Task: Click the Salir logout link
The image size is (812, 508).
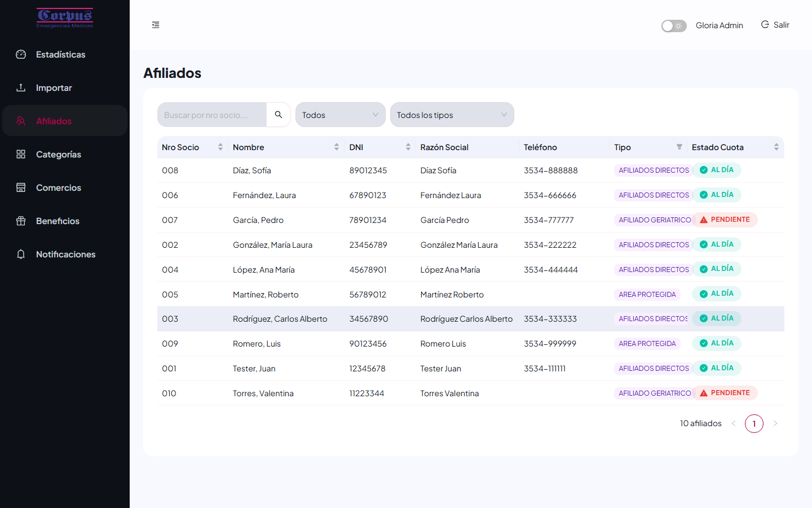Action: 775,25
